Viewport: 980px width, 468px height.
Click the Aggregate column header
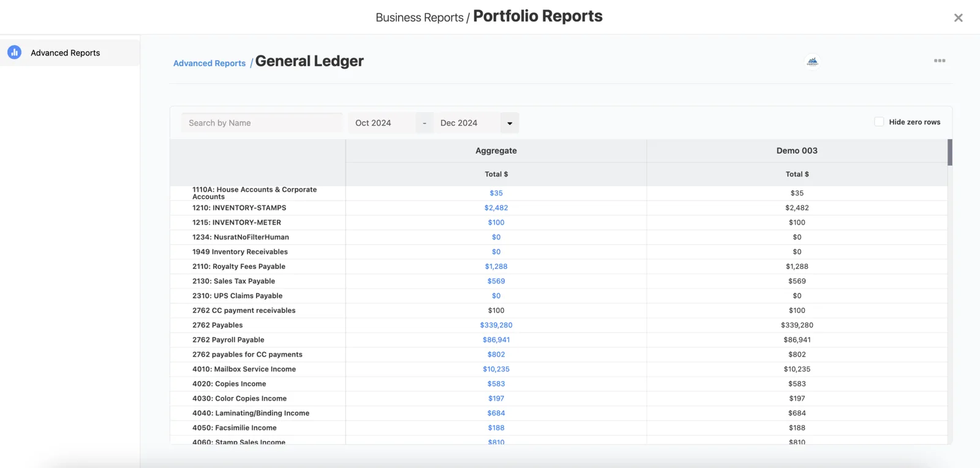coord(496,151)
